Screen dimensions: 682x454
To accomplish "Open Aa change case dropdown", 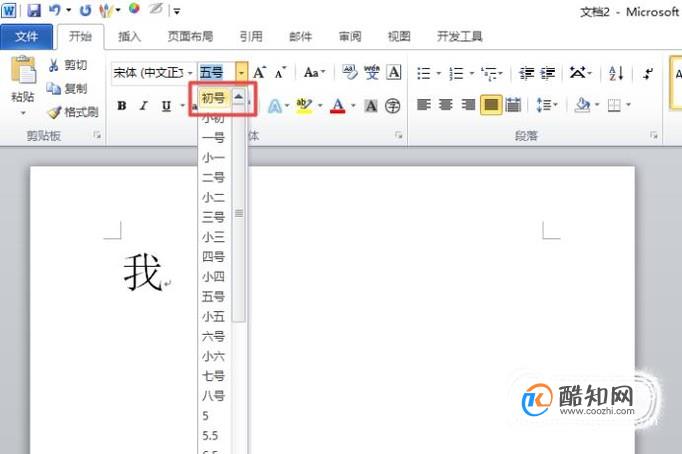I will pos(315,72).
